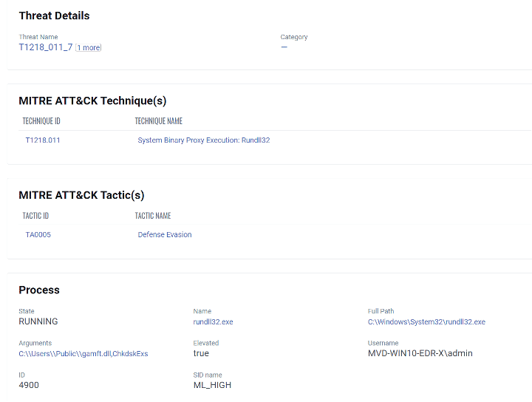Click the Threat Details section heading
Viewport: 532px width, 402px height.
pos(54,16)
